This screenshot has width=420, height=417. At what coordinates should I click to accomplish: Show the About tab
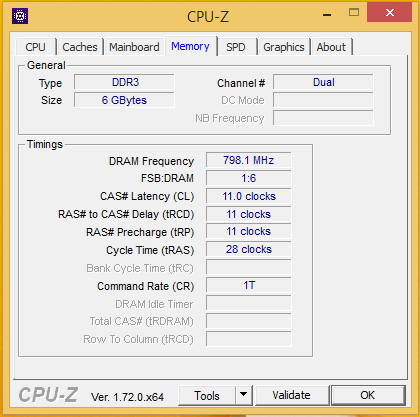331,47
